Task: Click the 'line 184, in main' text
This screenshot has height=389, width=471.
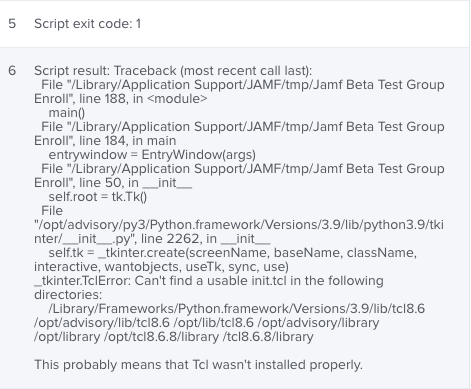Action: point(127,141)
